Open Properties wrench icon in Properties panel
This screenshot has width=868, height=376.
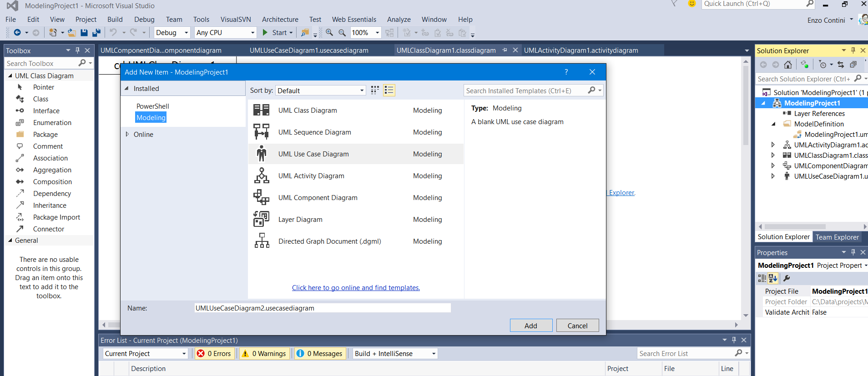coord(787,278)
